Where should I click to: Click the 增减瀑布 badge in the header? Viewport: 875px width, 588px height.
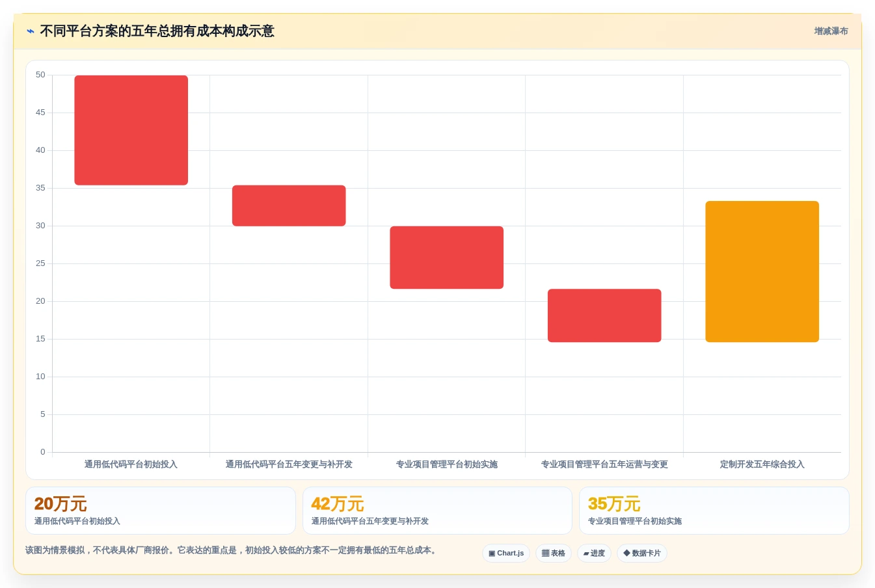tap(831, 31)
